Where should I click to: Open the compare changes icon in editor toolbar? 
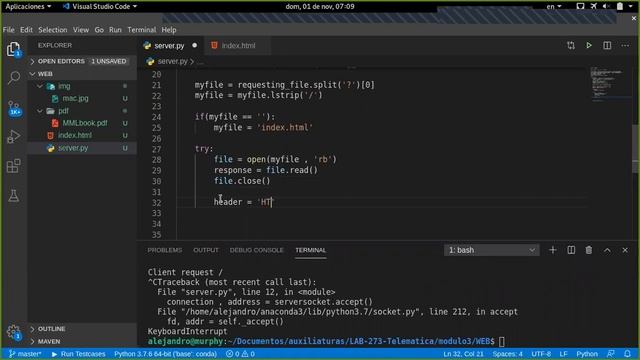pyautogui.click(x=571, y=45)
